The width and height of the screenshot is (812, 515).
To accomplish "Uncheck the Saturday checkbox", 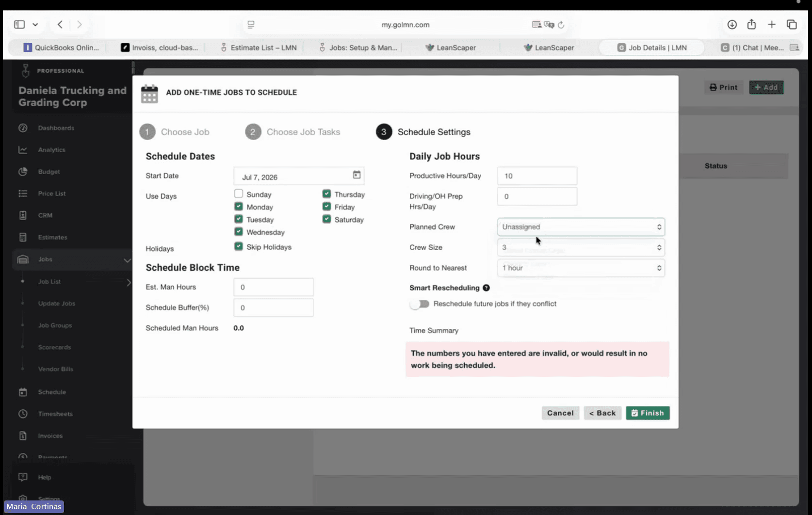I will click(326, 219).
